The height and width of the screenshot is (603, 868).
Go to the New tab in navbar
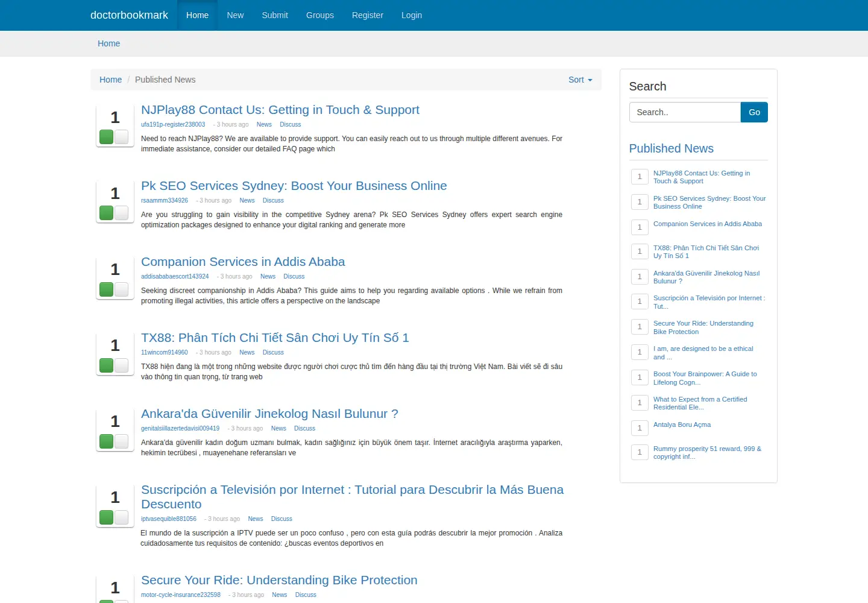(235, 15)
